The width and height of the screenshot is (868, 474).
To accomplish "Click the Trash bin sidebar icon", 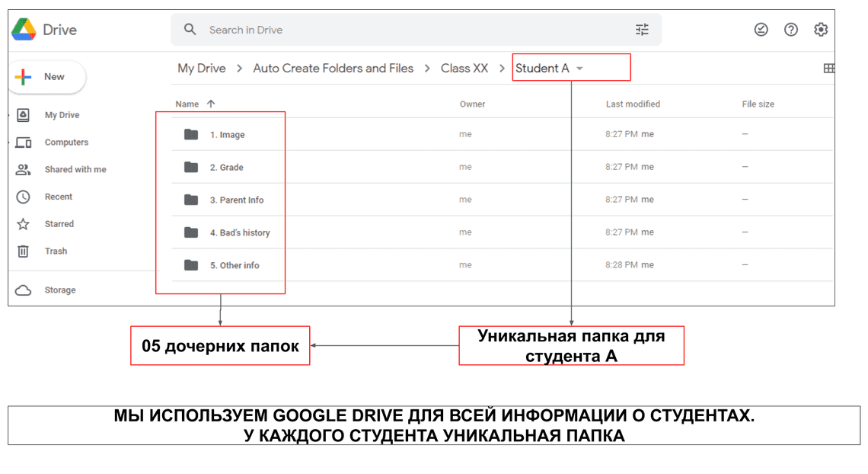I will (24, 251).
